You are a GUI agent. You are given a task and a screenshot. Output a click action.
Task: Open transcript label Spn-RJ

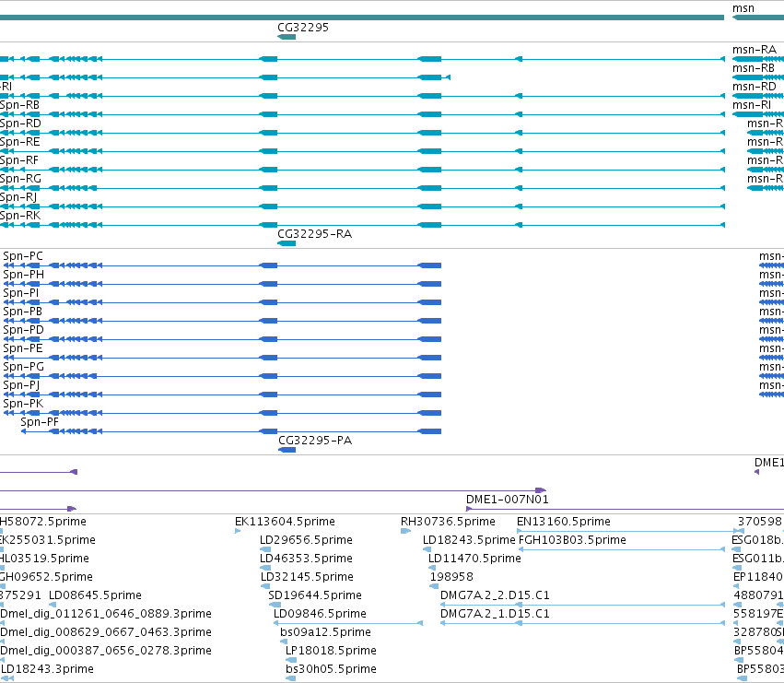(x=18, y=197)
